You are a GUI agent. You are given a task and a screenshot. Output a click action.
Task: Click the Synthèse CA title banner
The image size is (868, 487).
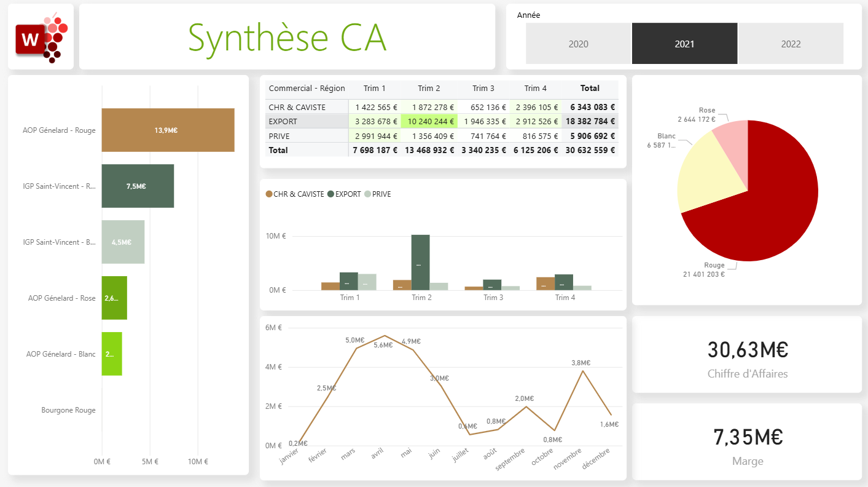[286, 38]
